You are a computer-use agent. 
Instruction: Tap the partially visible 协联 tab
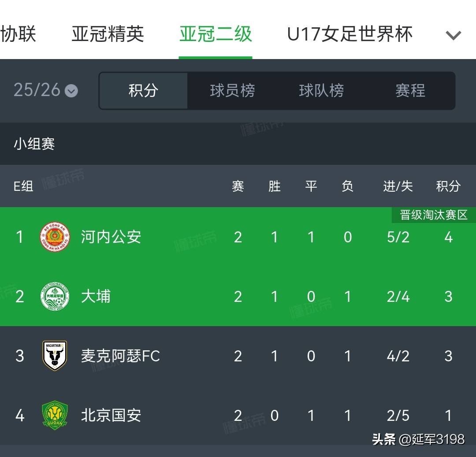click(18, 34)
